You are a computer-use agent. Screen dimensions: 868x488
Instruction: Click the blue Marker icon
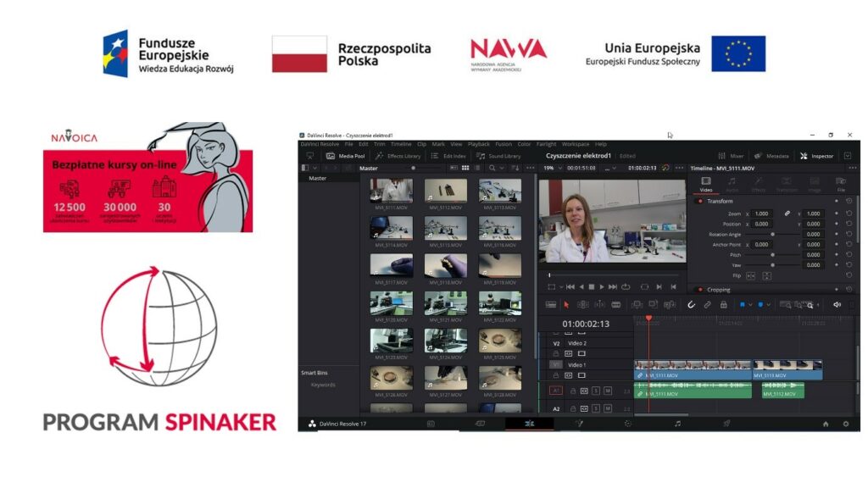pos(760,305)
